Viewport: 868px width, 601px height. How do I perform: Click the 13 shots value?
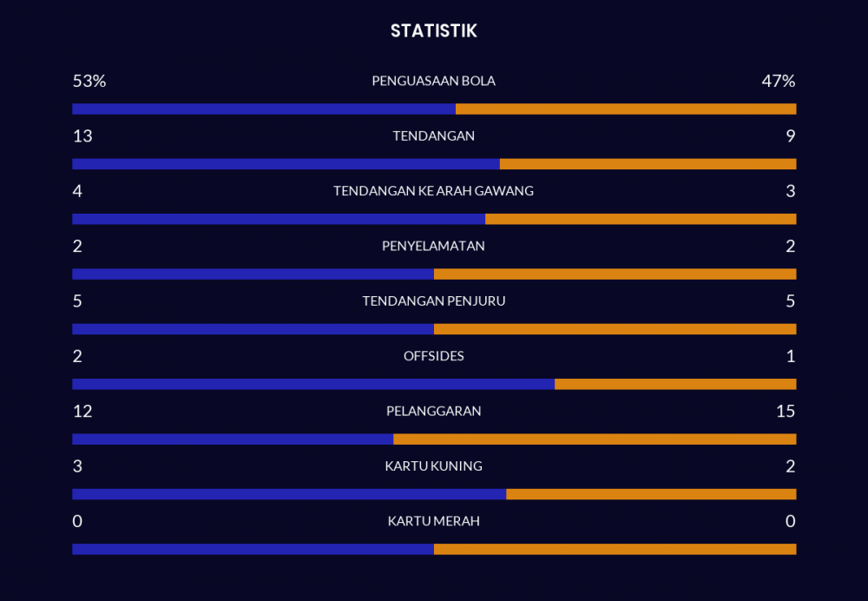click(x=82, y=136)
